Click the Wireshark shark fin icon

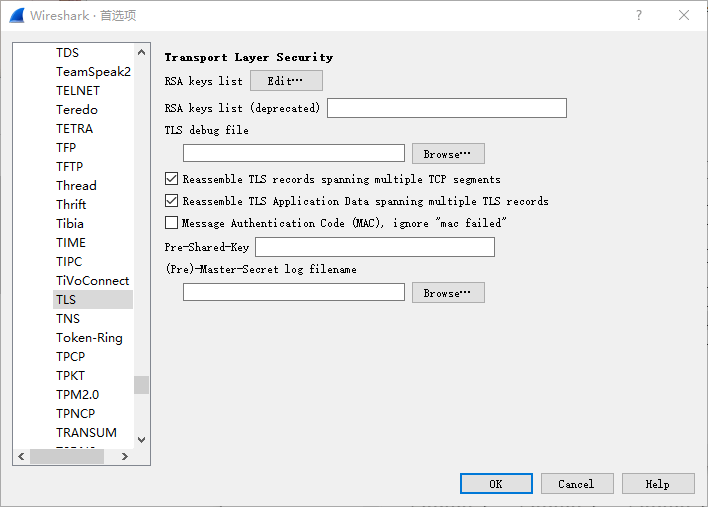pyautogui.click(x=16, y=16)
